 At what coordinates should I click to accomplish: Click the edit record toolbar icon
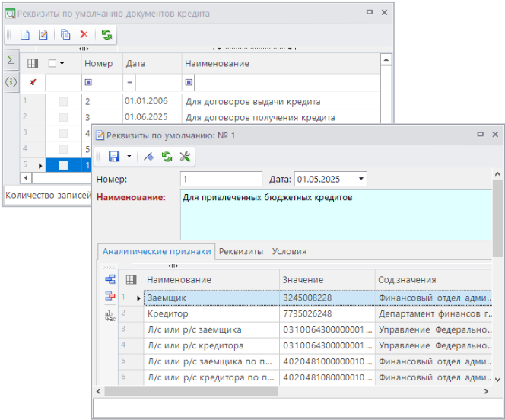click(x=43, y=35)
